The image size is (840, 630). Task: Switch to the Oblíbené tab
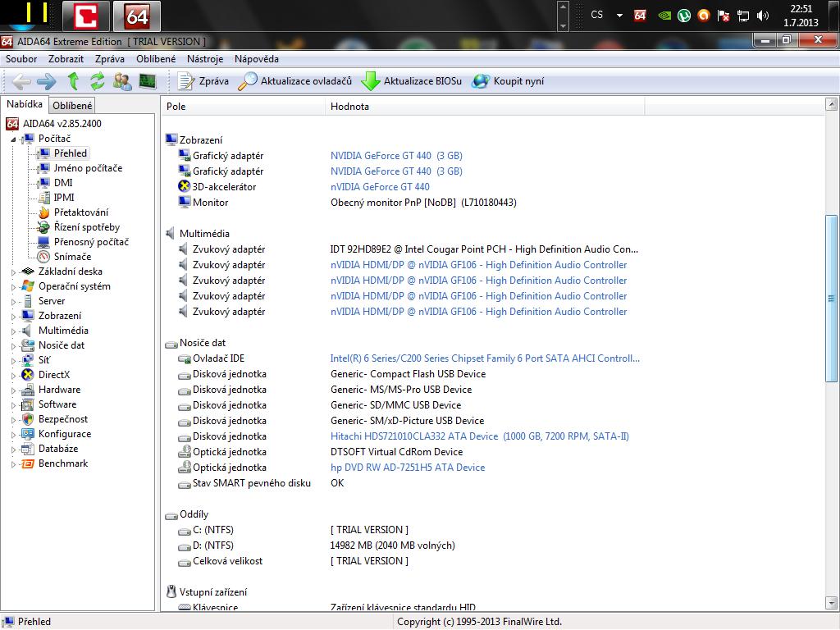[x=72, y=105]
